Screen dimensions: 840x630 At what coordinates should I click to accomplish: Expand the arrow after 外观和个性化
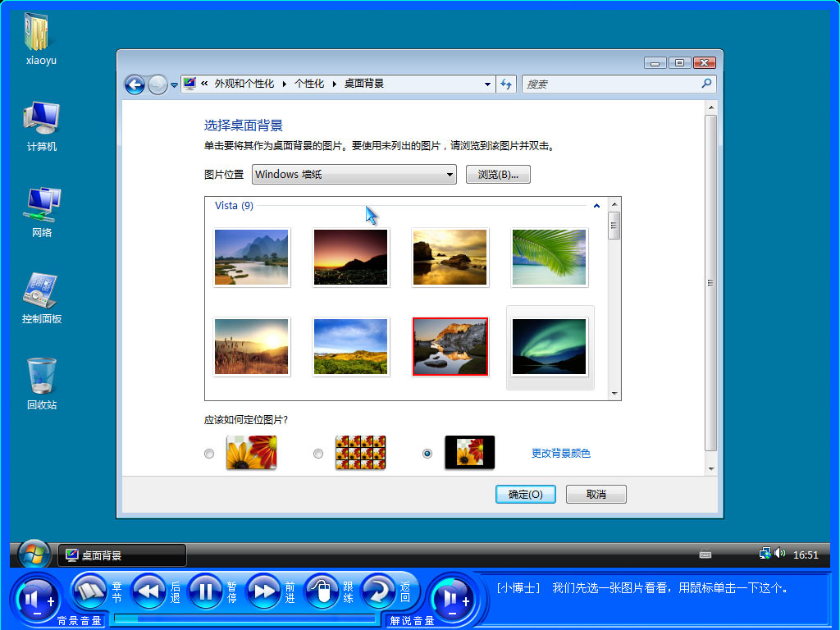tap(284, 84)
